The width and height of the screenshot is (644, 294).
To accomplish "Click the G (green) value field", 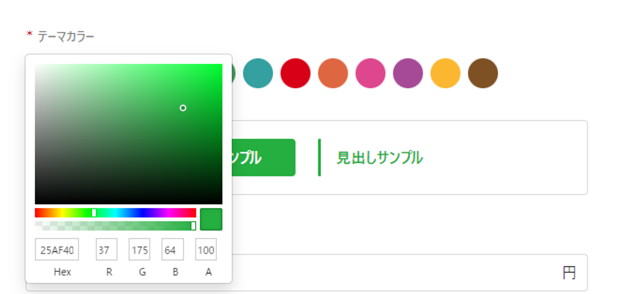I will (x=139, y=250).
